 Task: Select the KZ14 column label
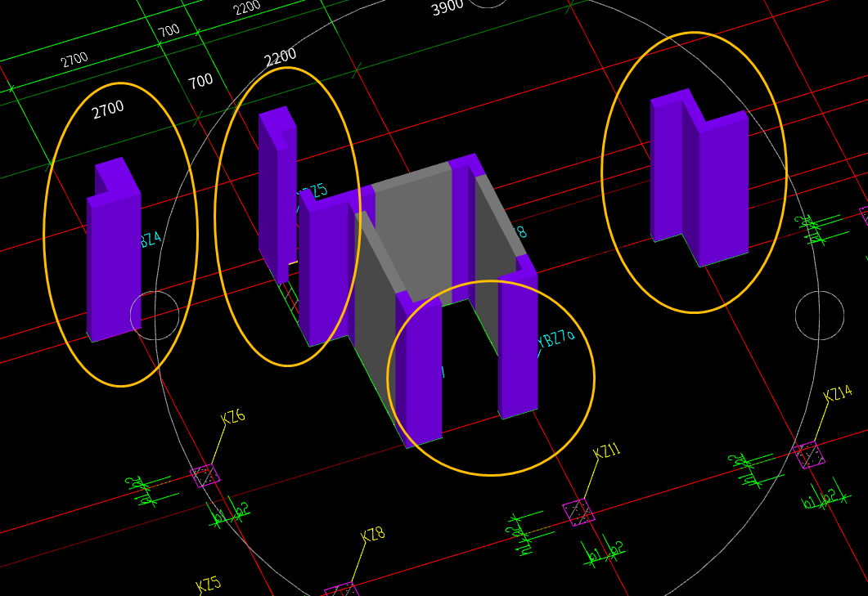(x=838, y=393)
